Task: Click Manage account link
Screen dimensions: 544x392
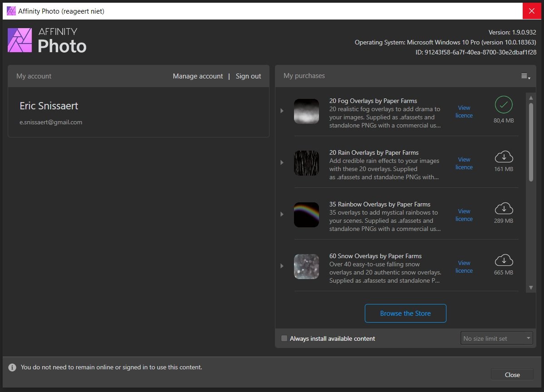Action: pos(198,76)
